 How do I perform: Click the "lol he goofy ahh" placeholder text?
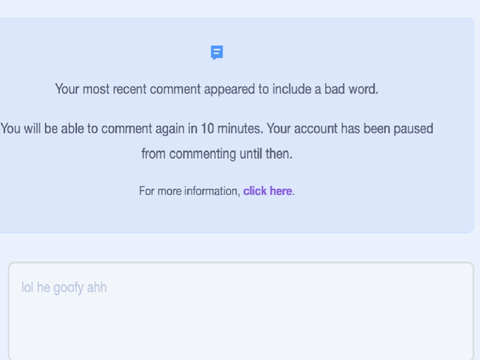coord(64,288)
